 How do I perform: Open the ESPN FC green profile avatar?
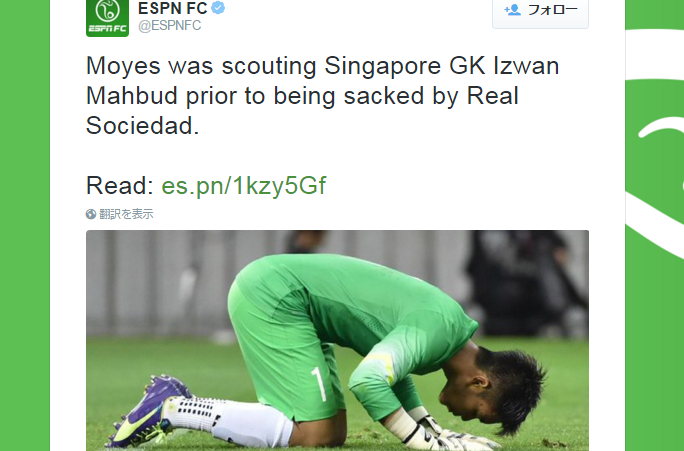click(x=107, y=18)
